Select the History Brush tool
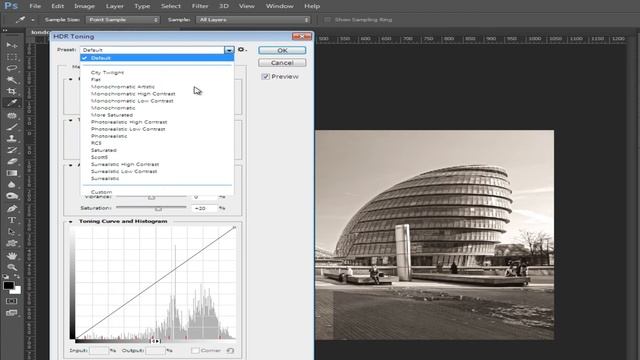The image size is (640, 360). pos(12,150)
